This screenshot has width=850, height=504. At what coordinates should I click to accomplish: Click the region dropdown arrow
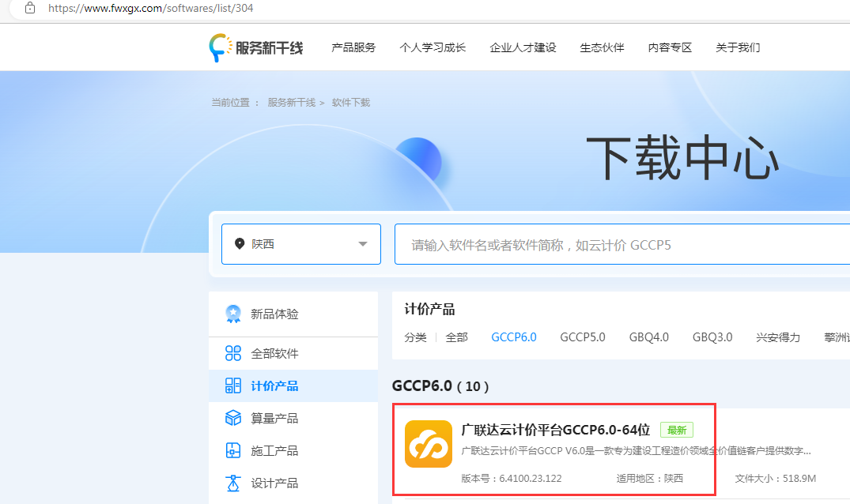click(363, 244)
